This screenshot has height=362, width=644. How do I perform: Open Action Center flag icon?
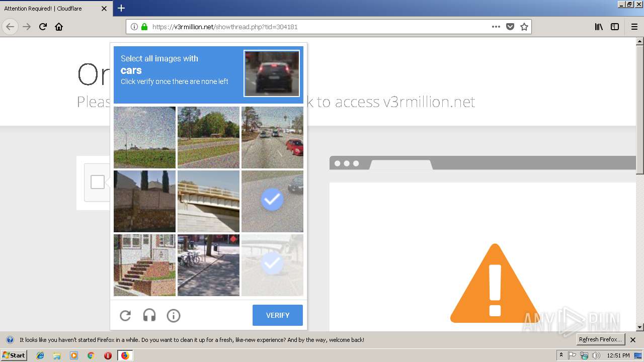[x=572, y=355]
